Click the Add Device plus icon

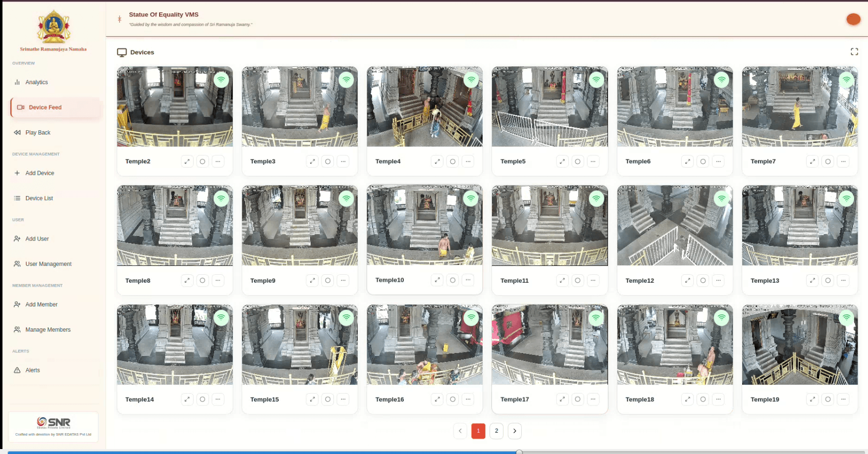[17, 173]
